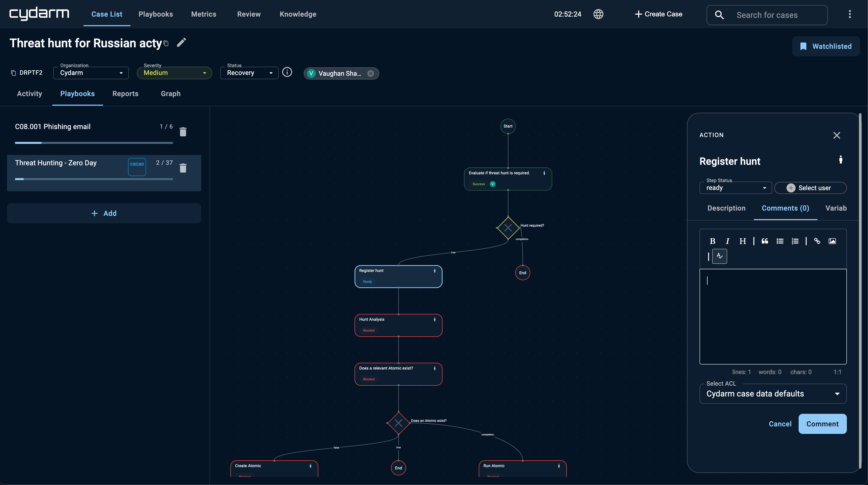Remove Vaughan Sha... assignee chip
Viewport: 868px width, 485px height.
pyautogui.click(x=370, y=73)
